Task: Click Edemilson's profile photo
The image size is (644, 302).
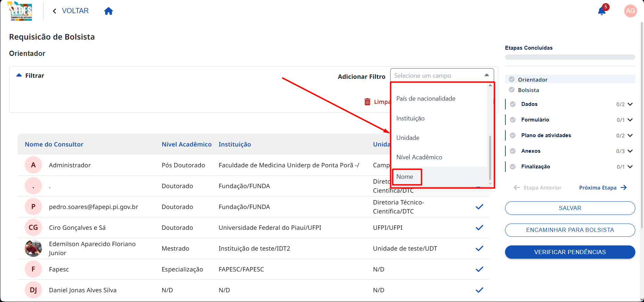Action: coord(33,248)
